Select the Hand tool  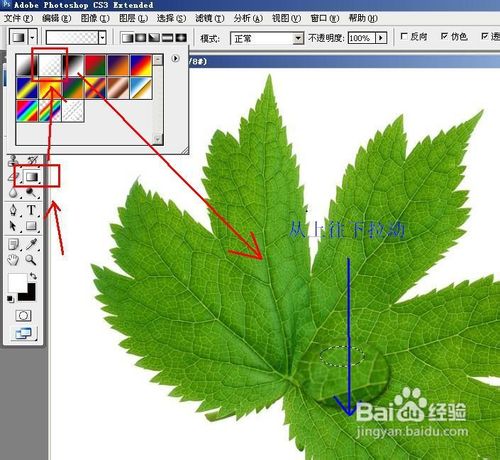[x=13, y=260]
